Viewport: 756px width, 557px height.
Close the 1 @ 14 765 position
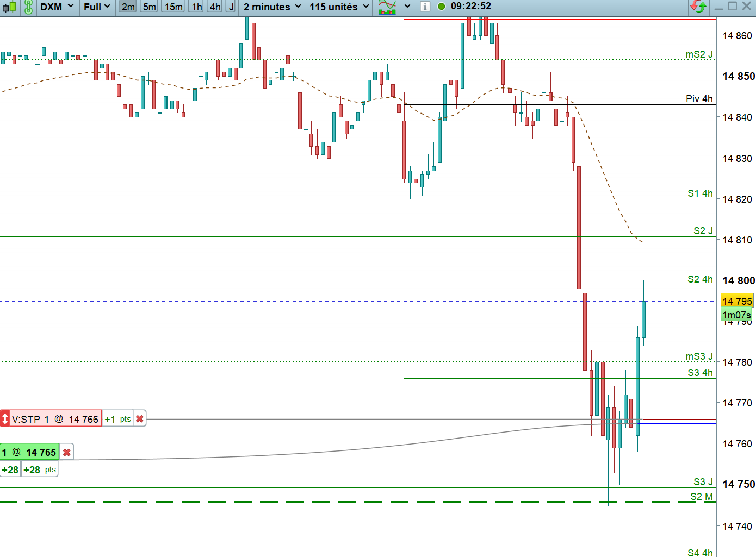[x=67, y=452]
